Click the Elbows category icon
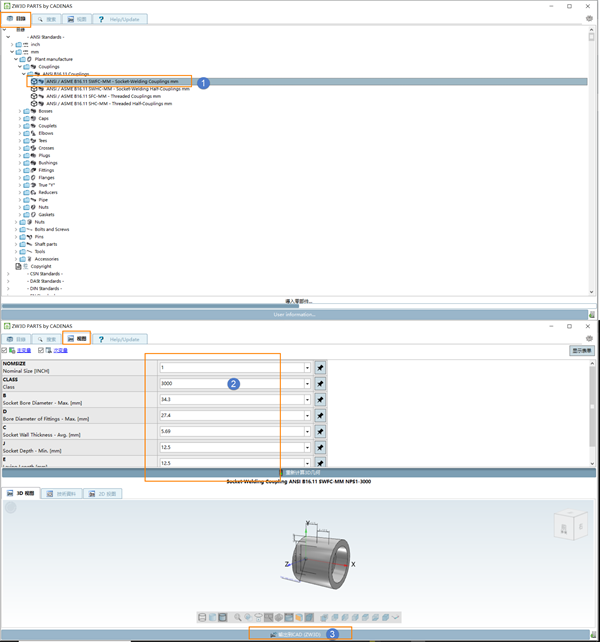This screenshot has width=600, height=642. coord(33,133)
